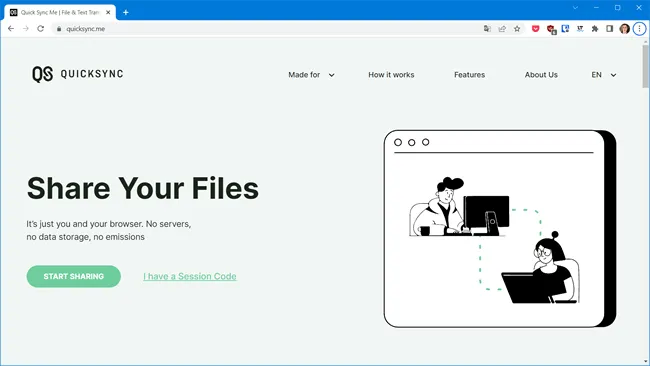Click the Share Your Files heading
650x366 pixels.
143,188
